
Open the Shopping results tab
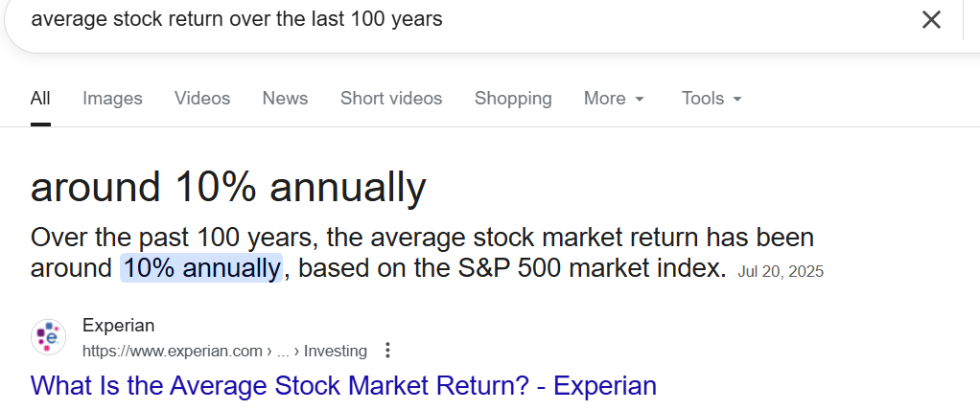coord(513,98)
